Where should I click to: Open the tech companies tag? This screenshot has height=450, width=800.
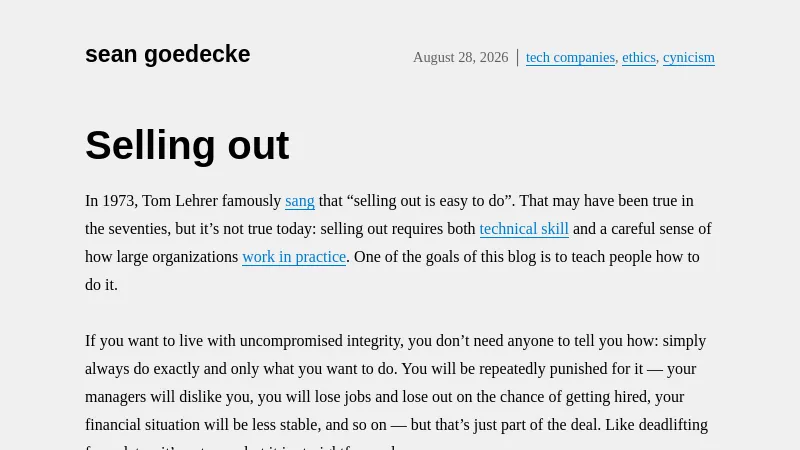(570, 57)
